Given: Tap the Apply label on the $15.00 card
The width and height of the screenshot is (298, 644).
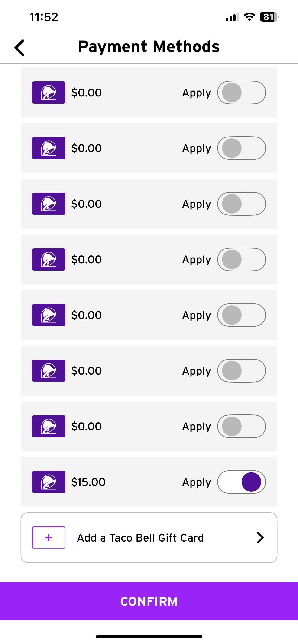Looking at the screenshot, I should [x=196, y=482].
